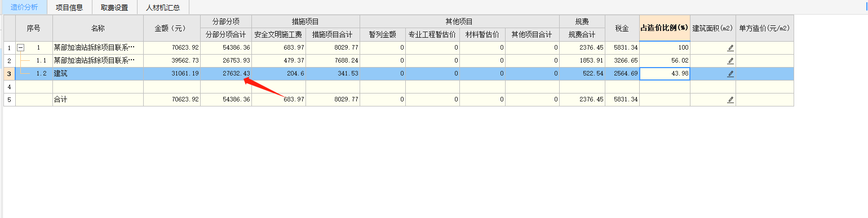Open the 人材机汇总 tab

tap(163, 7)
